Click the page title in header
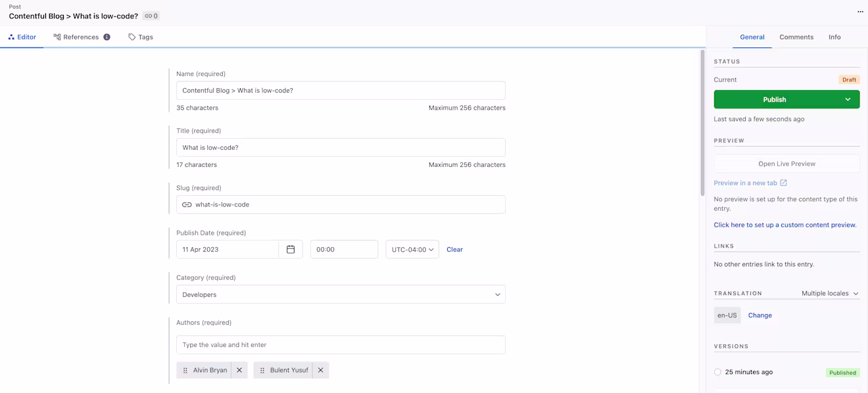868x393 pixels. [74, 16]
